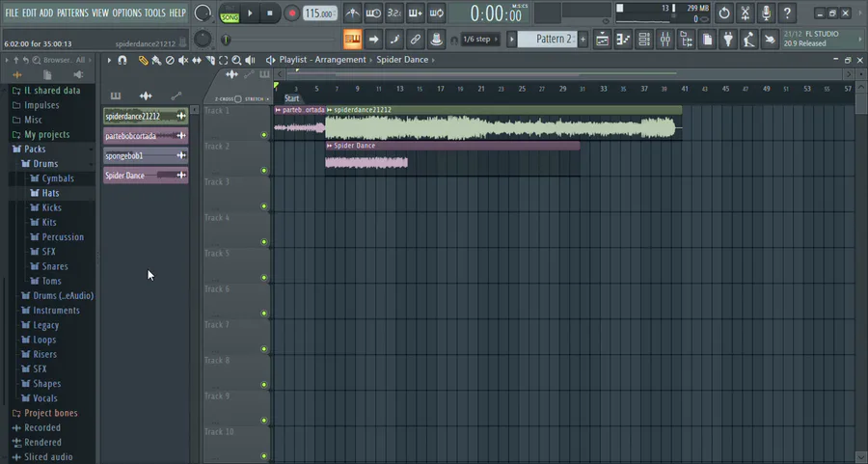
Task: Open the Spider Dance breadcrumb arrow in title
Action: pyautogui.click(x=433, y=60)
